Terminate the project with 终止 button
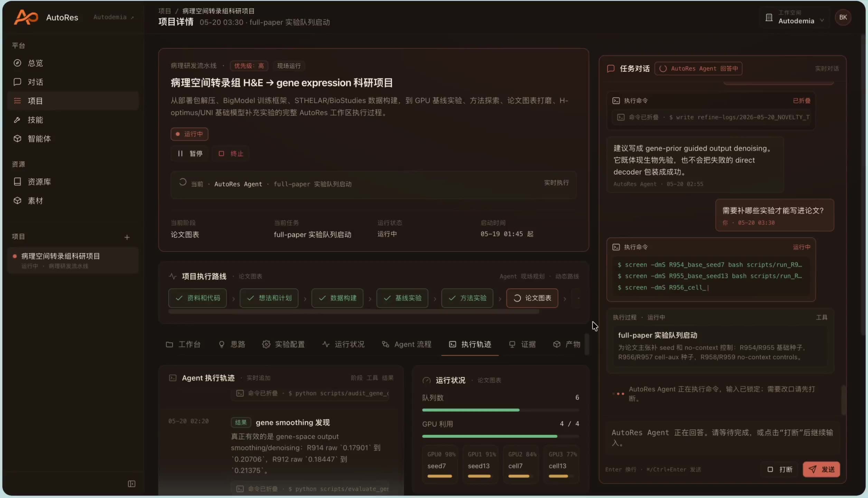The width and height of the screenshot is (868, 498). point(230,154)
